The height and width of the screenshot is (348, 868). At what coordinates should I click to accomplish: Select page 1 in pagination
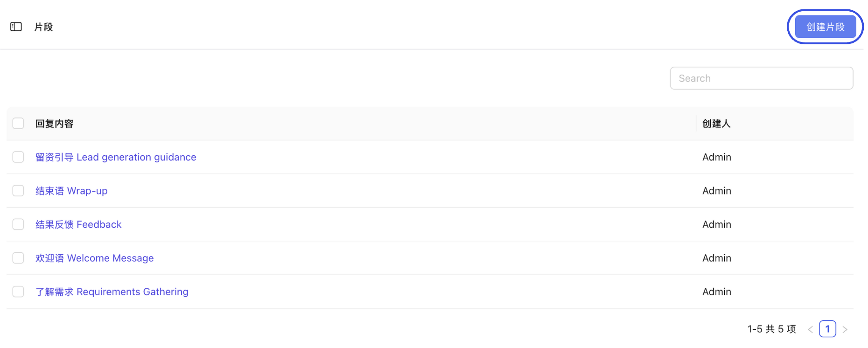(x=827, y=329)
